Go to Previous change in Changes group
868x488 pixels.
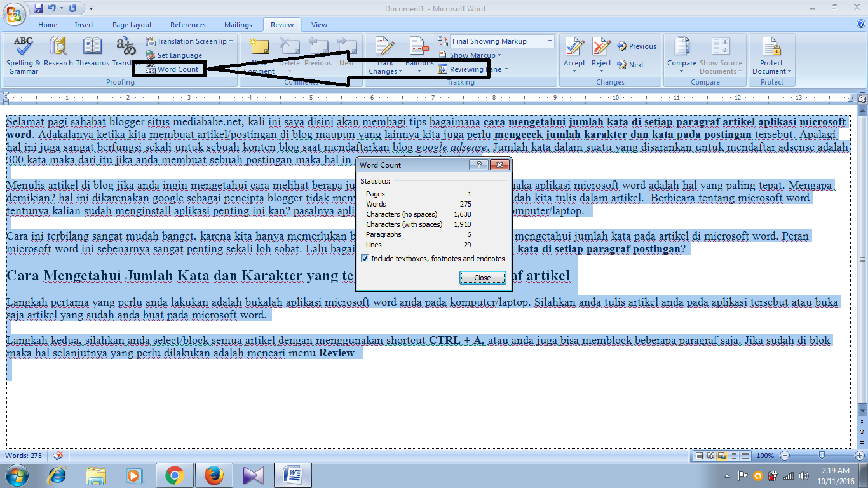[637, 46]
